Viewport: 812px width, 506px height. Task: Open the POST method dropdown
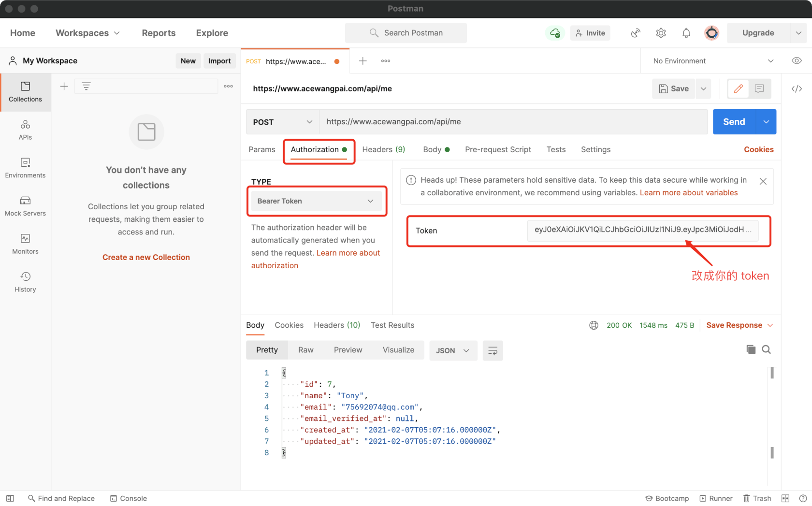[x=282, y=122]
